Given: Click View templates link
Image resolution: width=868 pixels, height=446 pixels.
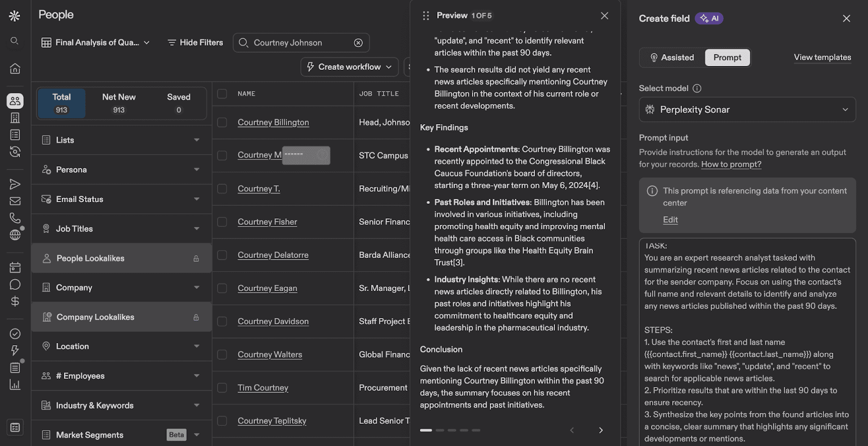Looking at the screenshot, I should pos(822,57).
